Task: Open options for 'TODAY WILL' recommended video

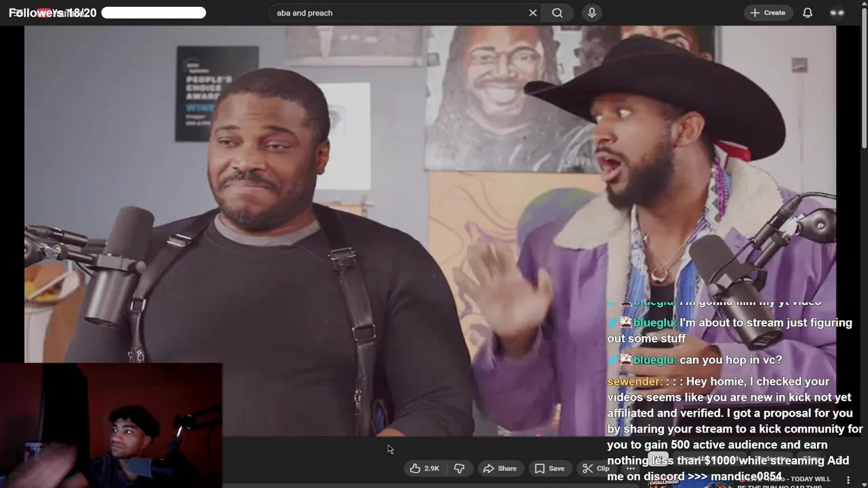Action: (848, 480)
